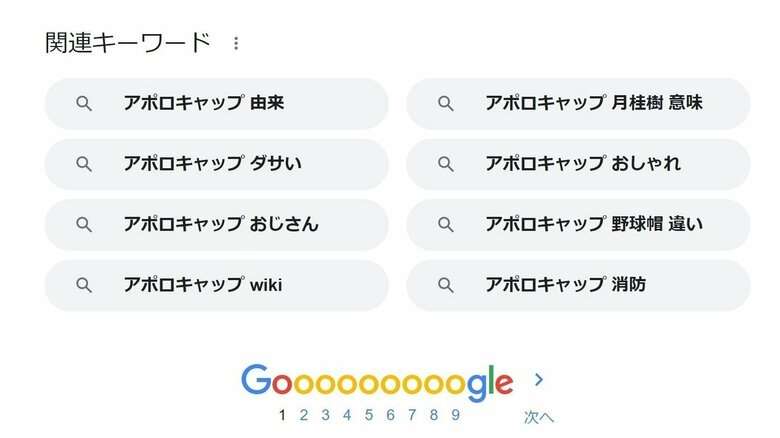Screen dimensions: 780x438
Task: Click search icon beside おしゃれ suggestion
Action: click(446, 164)
